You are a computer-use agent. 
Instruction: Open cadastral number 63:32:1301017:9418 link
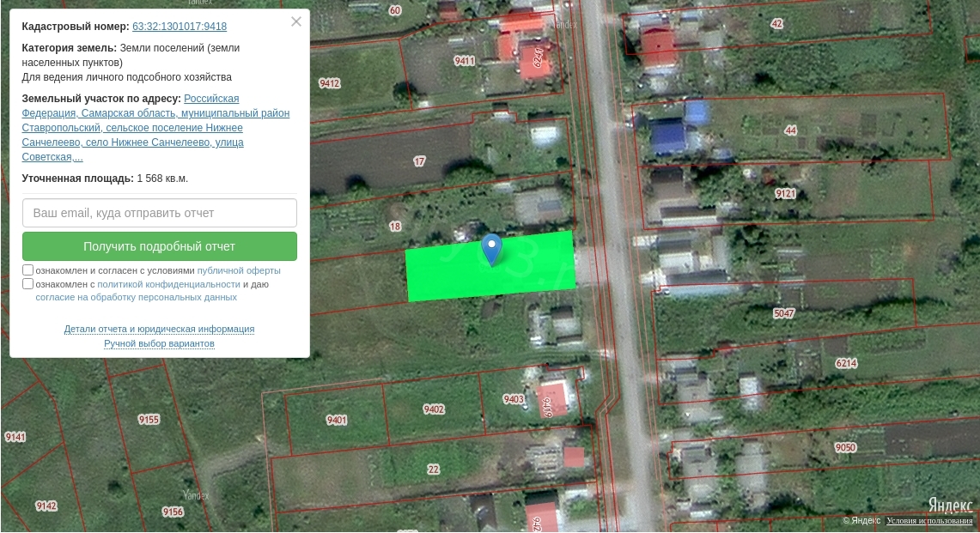click(180, 27)
